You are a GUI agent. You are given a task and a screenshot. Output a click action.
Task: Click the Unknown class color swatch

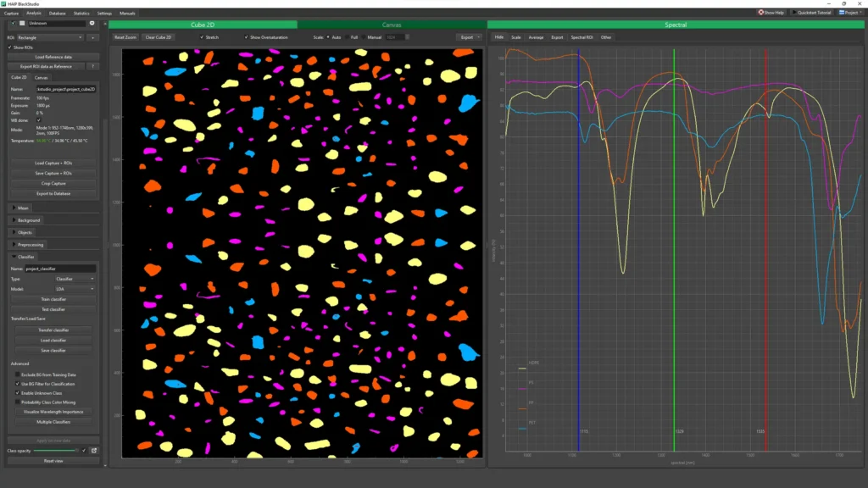[x=22, y=23]
